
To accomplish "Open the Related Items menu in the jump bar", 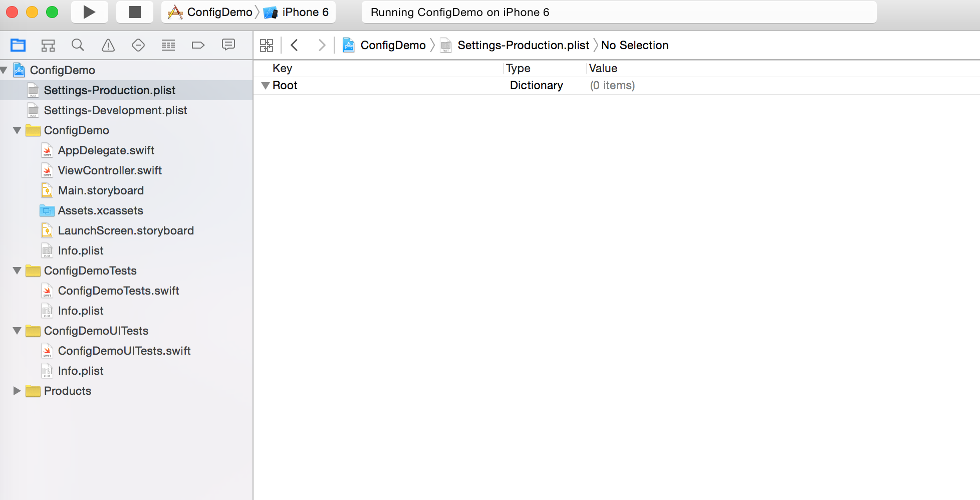I will tap(267, 45).
